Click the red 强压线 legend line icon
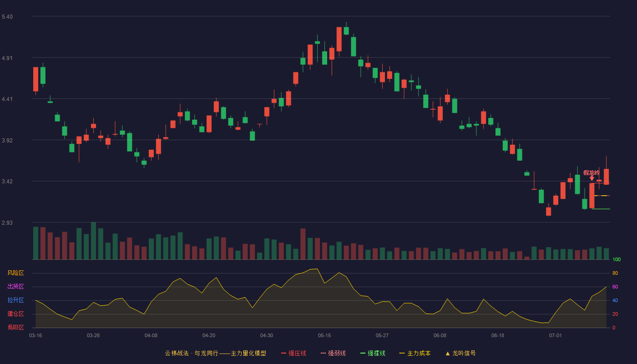The image size is (637, 364). pyautogui.click(x=283, y=353)
